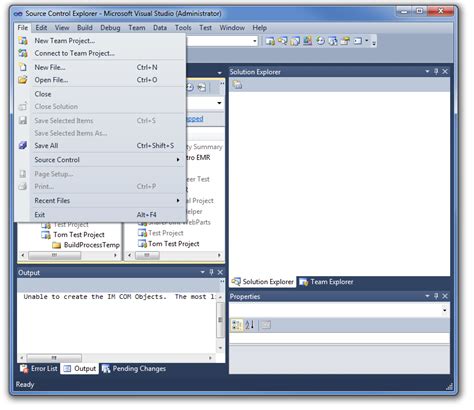Open the workspace combo dropdown in Source Control Explorer

(219, 103)
